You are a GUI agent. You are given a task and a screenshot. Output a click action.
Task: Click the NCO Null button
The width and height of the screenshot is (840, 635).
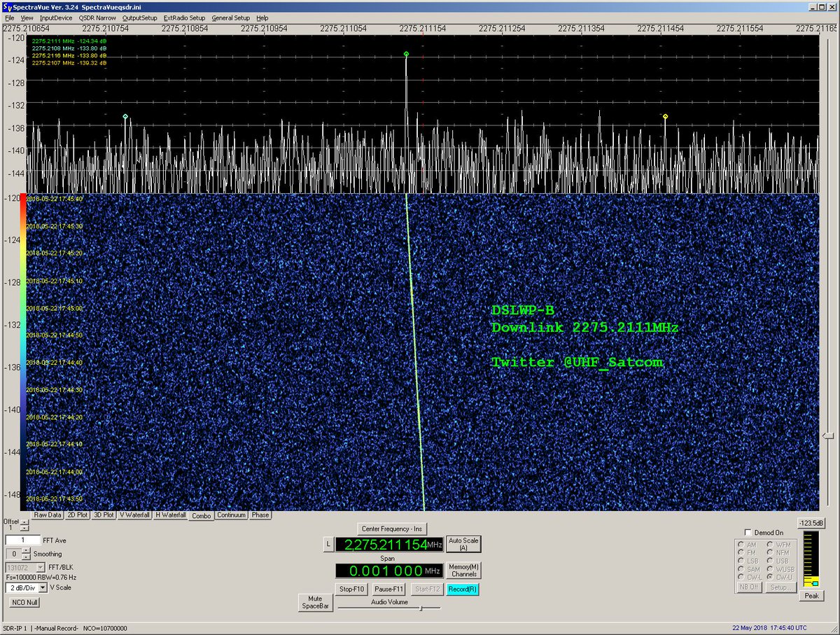coord(23,602)
